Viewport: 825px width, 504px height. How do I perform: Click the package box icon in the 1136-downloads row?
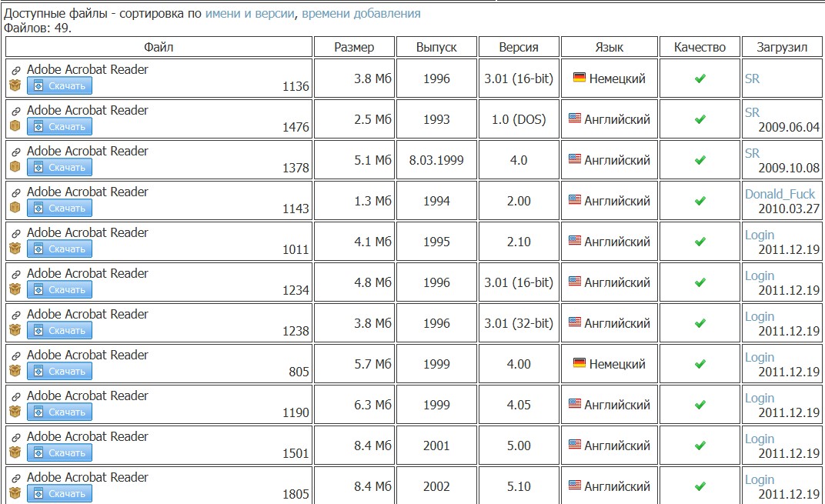click(15, 85)
